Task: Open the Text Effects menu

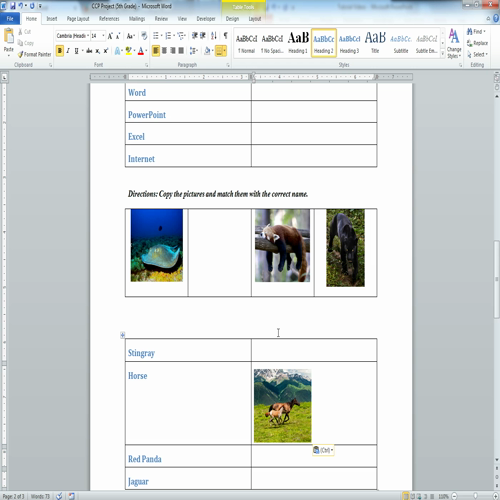Action: (118, 51)
